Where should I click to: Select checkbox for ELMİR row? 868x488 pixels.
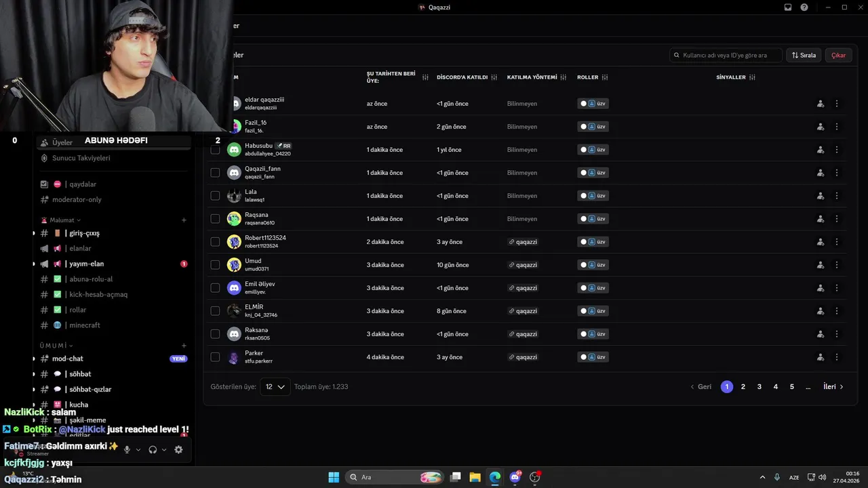[215, 311]
